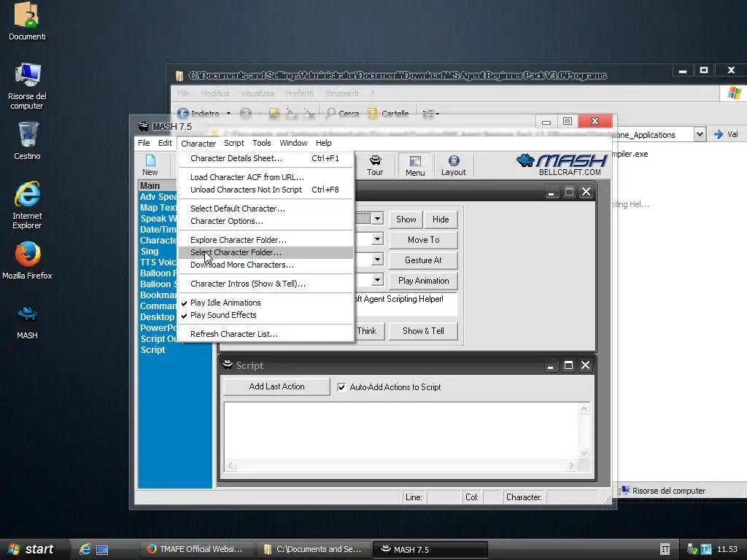Choose Character Intros (Show & Tell) item
This screenshot has height=560, width=747.
(x=267, y=284)
